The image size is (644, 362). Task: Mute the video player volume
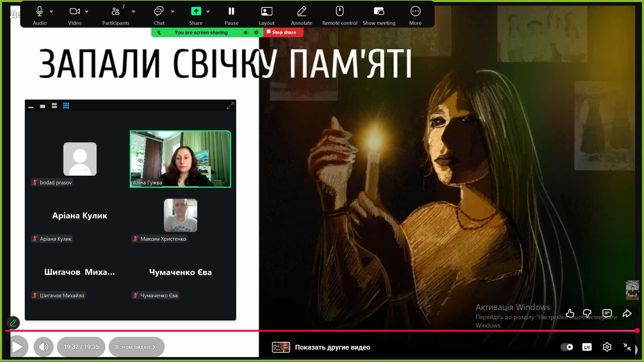click(44, 347)
